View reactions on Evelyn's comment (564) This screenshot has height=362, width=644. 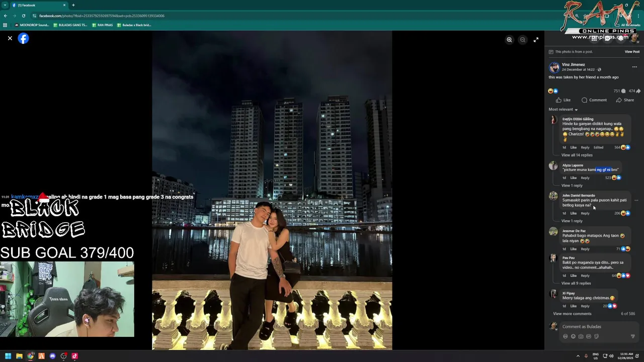point(622,147)
